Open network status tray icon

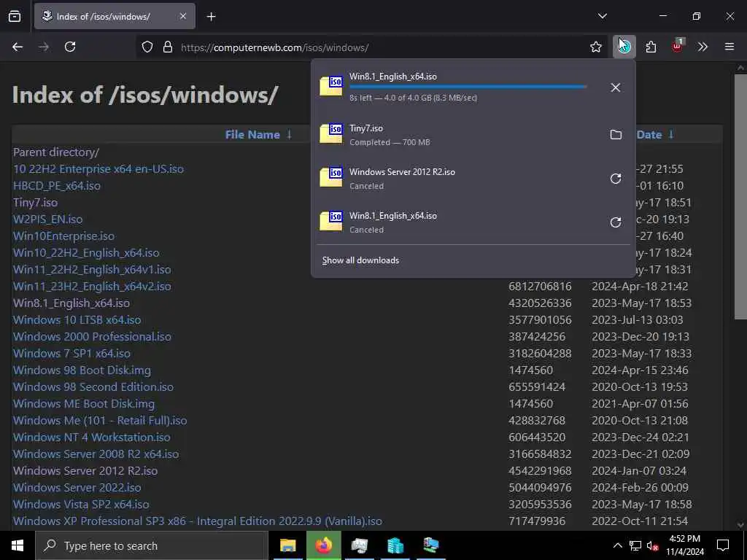point(635,545)
